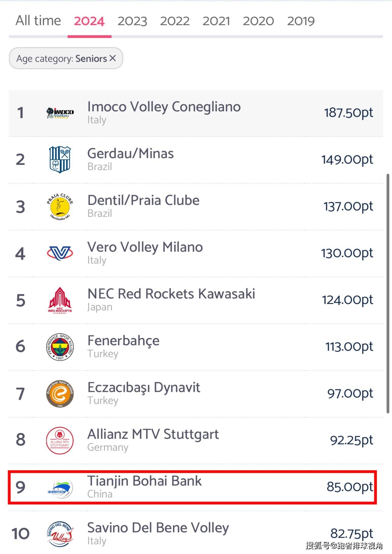Click the Vero Volley Milano logo
Image resolution: width=392 pixels, height=554 pixels.
click(x=60, y=253)
